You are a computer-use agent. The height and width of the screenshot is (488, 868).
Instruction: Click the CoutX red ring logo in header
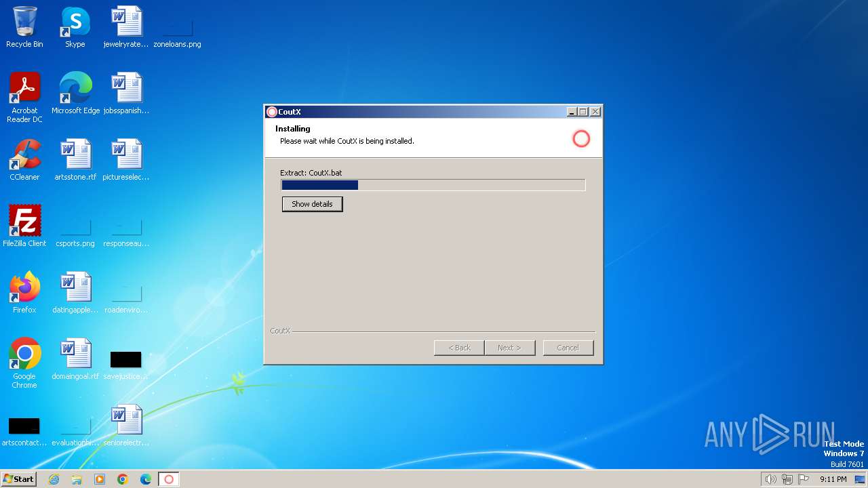(x=581, y=139)
